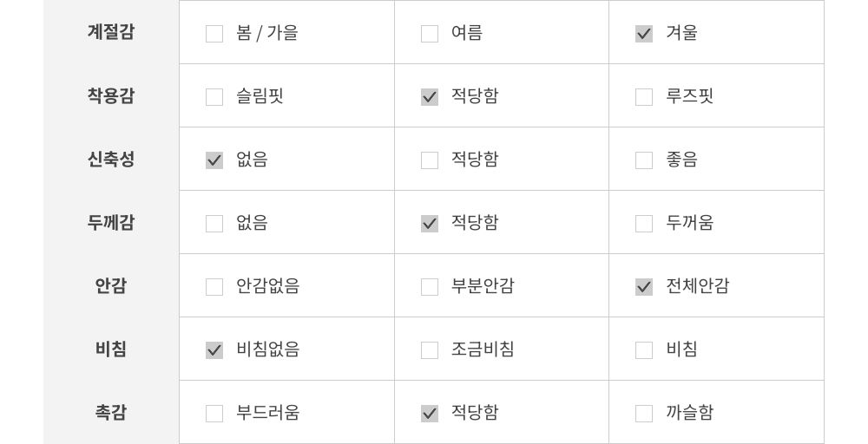
Task: Check the 여름 season checkbox
Action: (430, 34)
